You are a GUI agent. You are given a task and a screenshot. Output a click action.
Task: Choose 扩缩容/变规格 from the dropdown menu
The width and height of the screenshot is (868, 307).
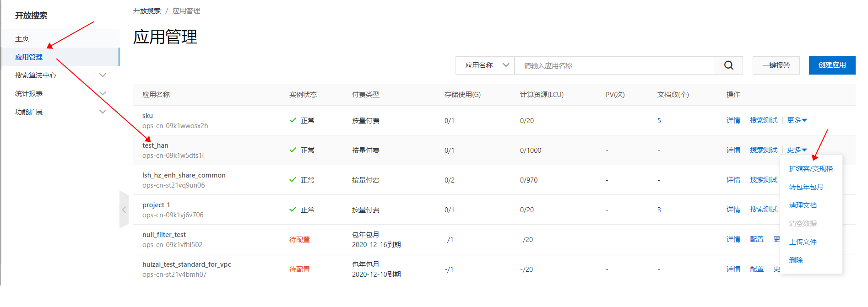point(811,168)
